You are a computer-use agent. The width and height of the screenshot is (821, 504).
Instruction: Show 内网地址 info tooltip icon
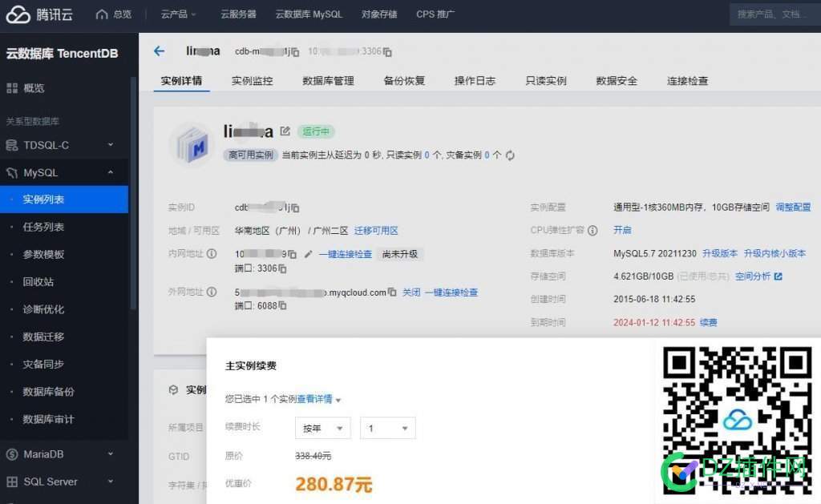(212, 253)
